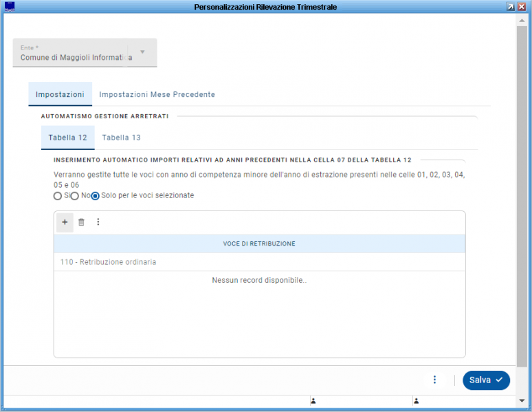Click the scrollbar up arrow

(x=522, y=21)
